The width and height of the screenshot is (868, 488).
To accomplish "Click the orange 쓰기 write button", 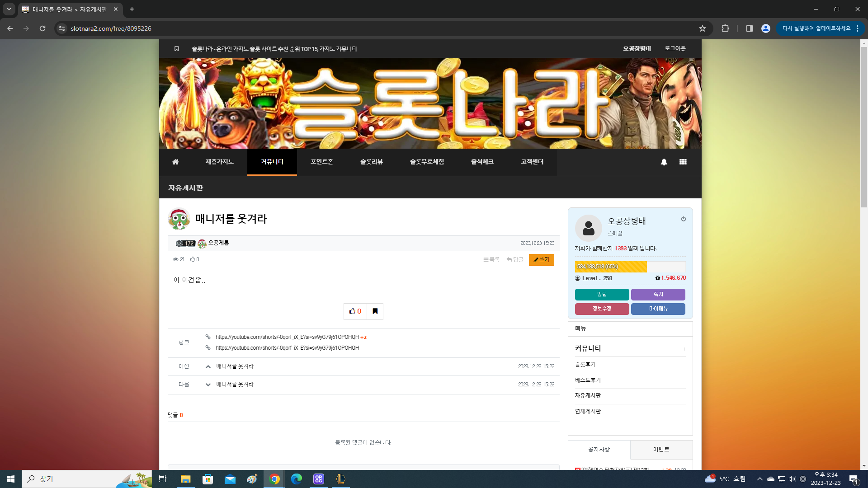I will point(542,260).
